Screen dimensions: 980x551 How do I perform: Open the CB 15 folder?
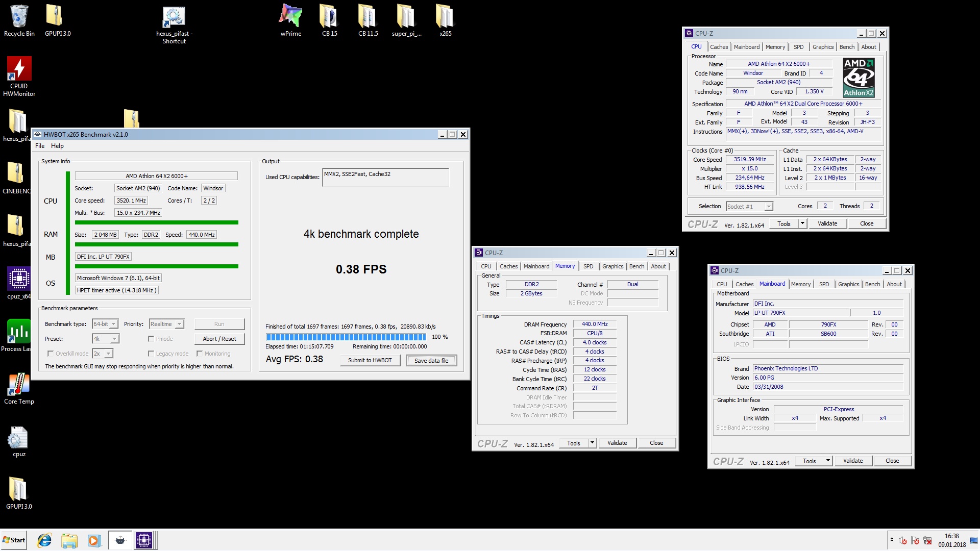tap(329, 20)
